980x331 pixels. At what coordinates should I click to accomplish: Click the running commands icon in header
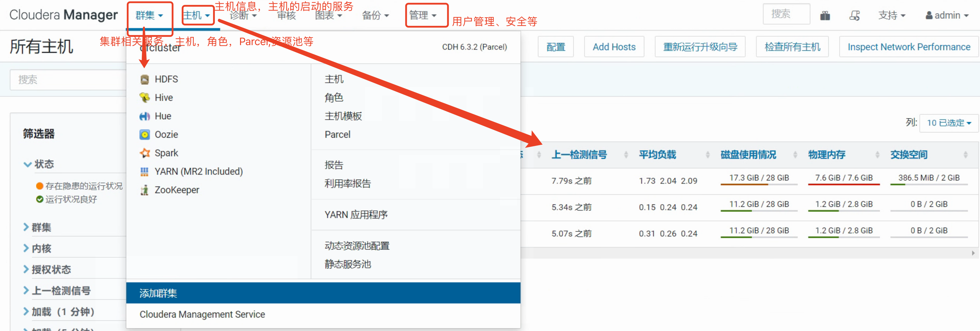point(854,16)
